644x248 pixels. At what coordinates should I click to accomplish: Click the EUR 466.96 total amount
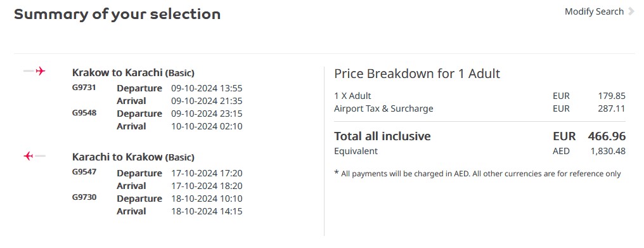(589, 136)
